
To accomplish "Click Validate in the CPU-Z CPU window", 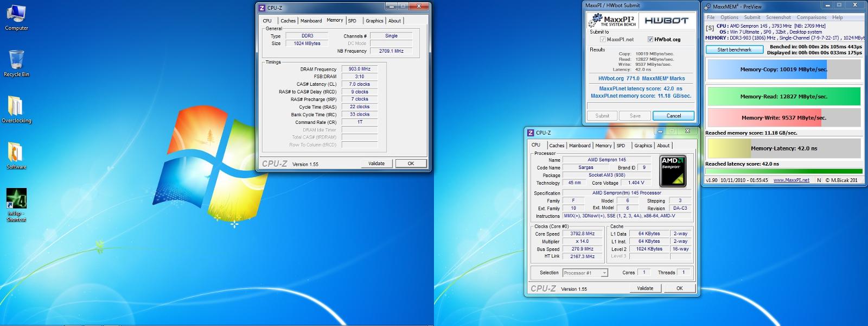I will coord(645,288).
